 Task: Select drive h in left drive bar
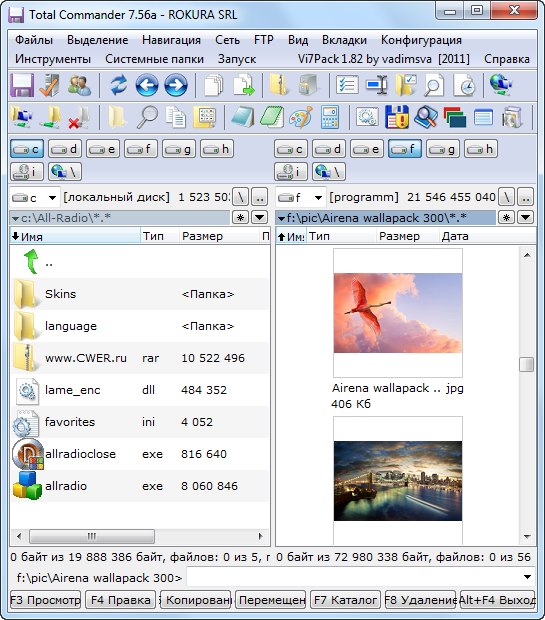click(x=217, y=149)
